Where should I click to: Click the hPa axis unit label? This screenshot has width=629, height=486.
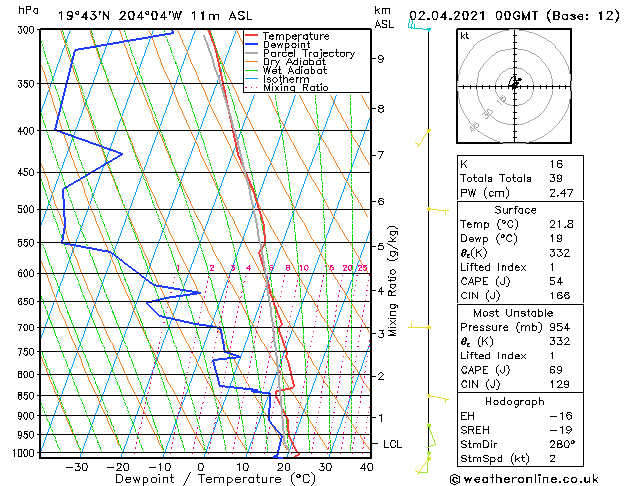coord(28,10)
